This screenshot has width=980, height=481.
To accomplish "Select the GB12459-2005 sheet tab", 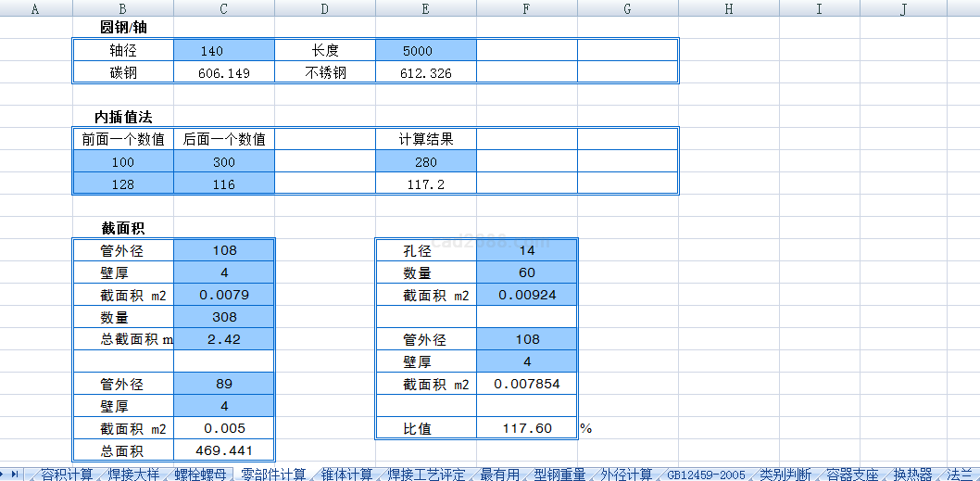I will point(706,475).
